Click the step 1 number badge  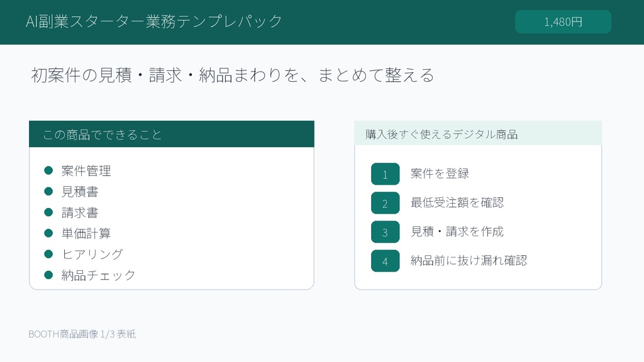[x=386, y=174]
